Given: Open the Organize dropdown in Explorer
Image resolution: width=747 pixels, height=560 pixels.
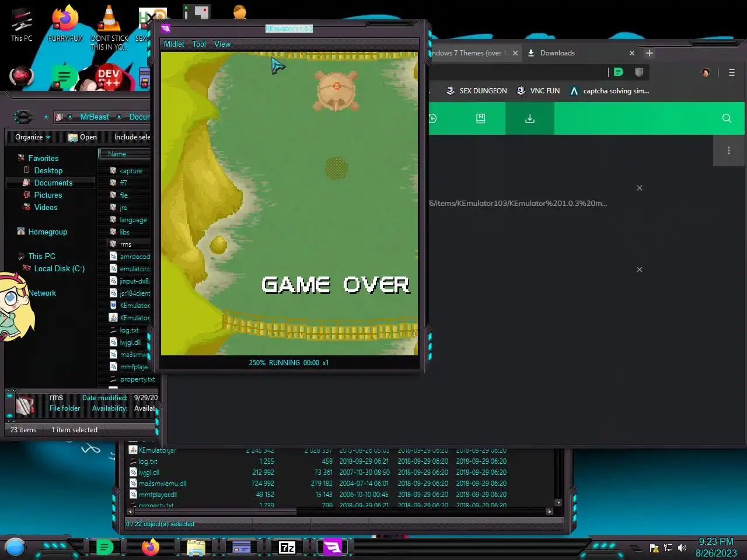Looking at the screenshot, I should pyautogui.click(x=33, y=137).
